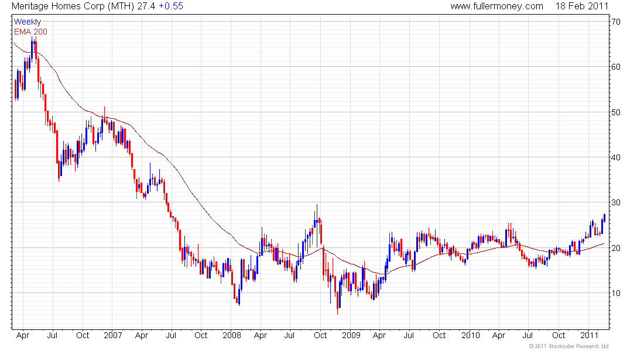
Task: Click the date 18 Feb 2011
Action: coord(581,6)
